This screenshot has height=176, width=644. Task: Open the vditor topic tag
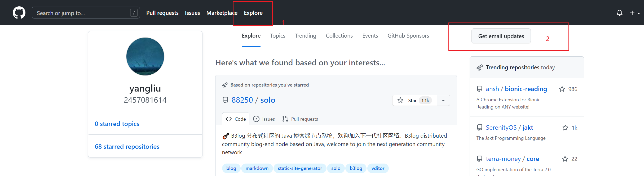pyautogui.click(x=378, y=168)
